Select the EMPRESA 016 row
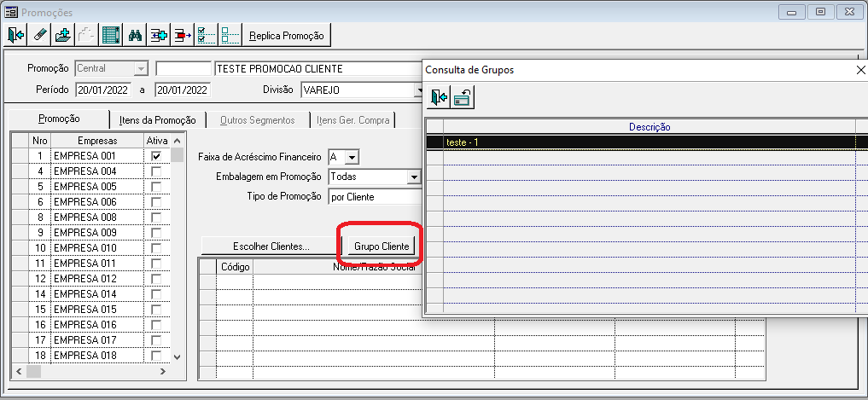The image size is (868, 400). (91, 325)
